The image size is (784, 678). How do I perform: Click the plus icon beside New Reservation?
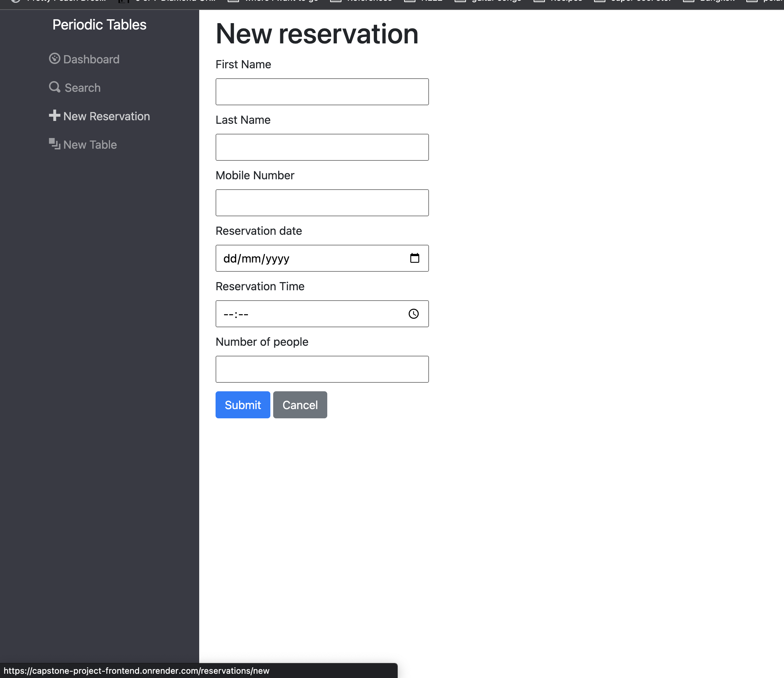point(54,115)
